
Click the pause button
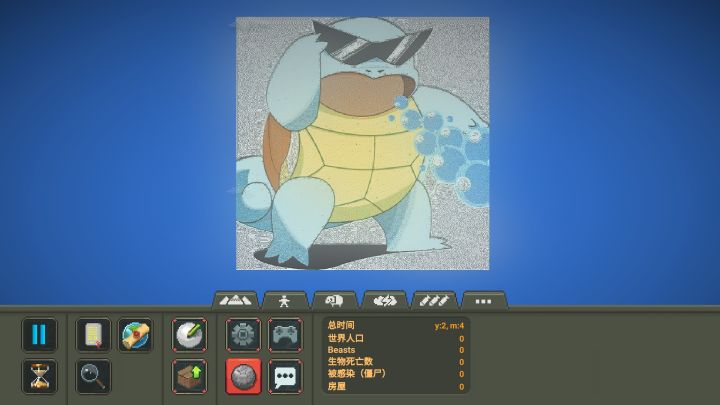[39, 335]
